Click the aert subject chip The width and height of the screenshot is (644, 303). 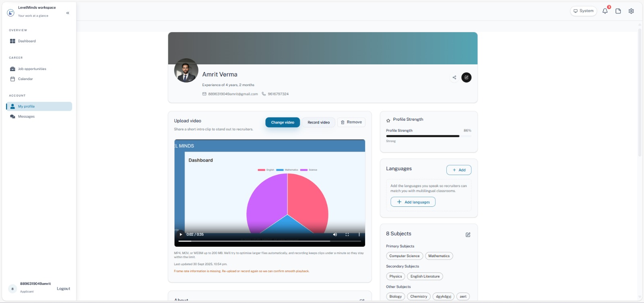[x=463, y=297]
